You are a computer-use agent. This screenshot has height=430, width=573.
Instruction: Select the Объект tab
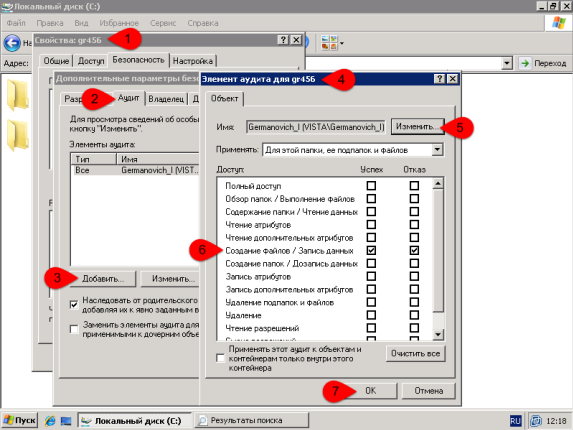224,99
